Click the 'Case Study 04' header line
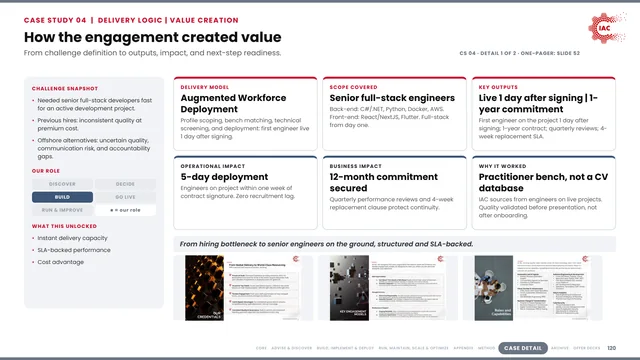The width and height of the screenshot is (640, 360). click(131, 20)
